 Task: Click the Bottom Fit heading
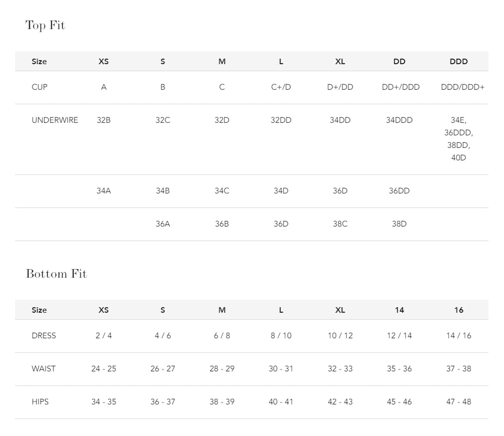56,274
